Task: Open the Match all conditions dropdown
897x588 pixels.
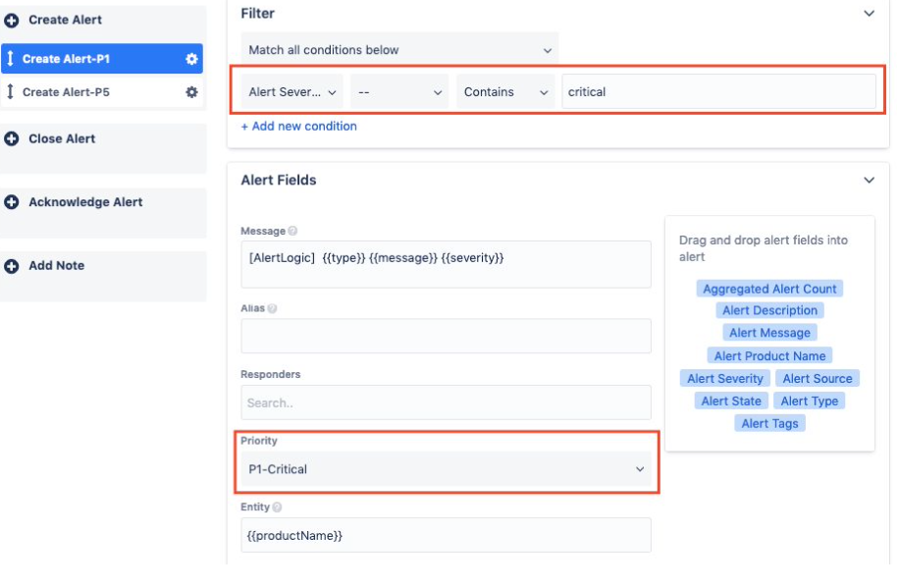Action: coord(399,50)
